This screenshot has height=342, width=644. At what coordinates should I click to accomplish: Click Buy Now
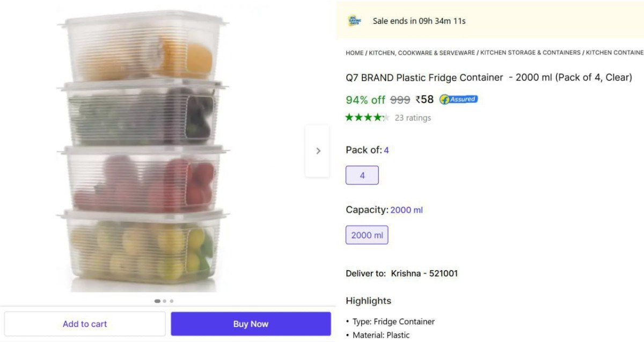250,323
